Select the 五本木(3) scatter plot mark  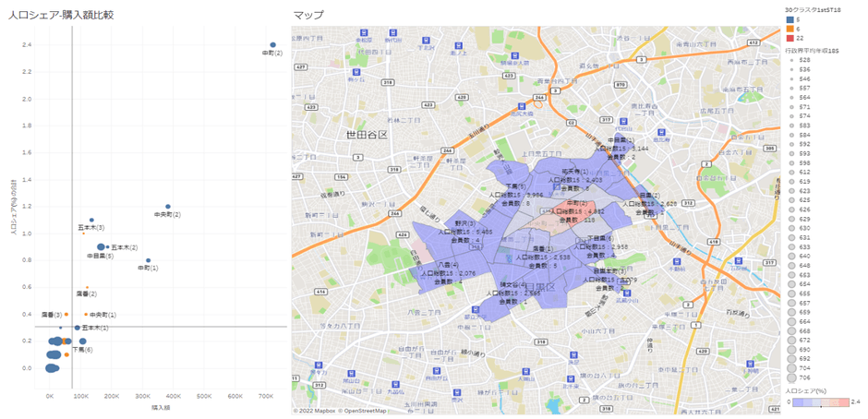91,221
